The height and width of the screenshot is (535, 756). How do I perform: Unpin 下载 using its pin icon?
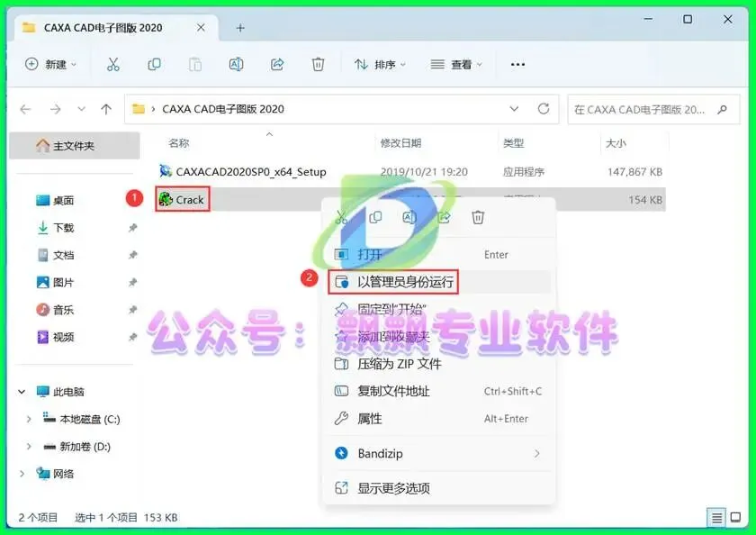point(132,228)
